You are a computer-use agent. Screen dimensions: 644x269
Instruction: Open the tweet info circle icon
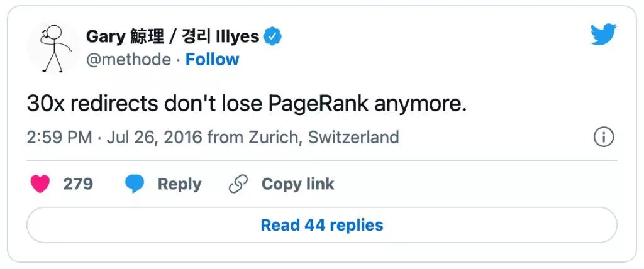click(603, 138)
